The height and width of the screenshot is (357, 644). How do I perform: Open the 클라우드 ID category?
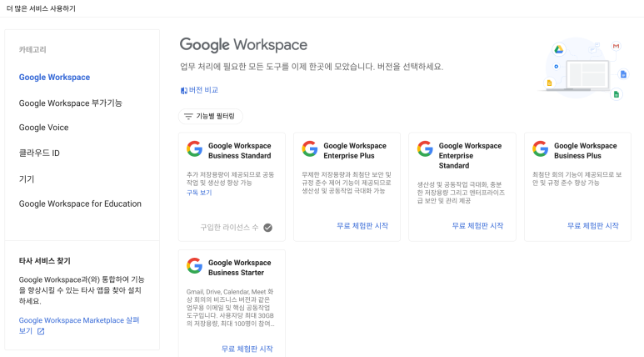coord(39,153)
